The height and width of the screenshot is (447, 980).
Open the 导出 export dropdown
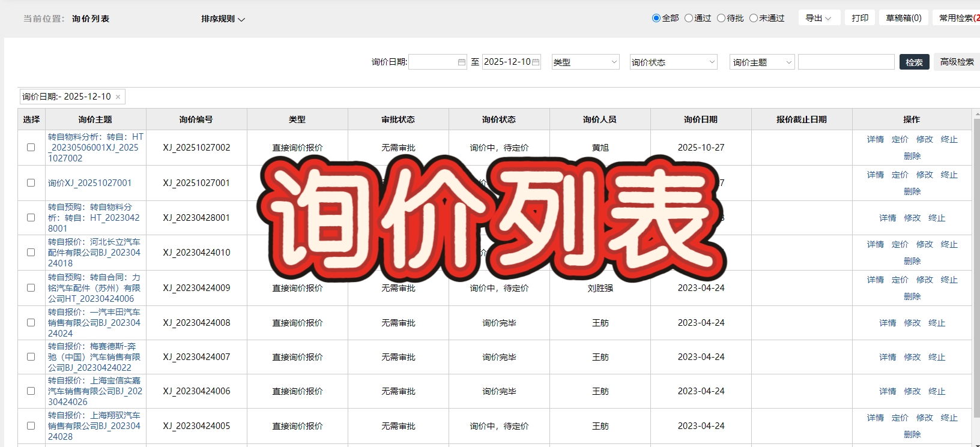[x=818, y=18]
